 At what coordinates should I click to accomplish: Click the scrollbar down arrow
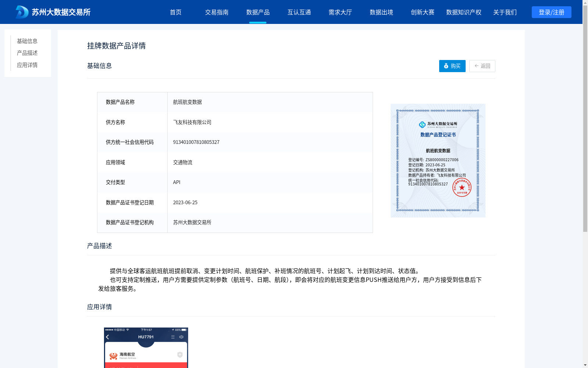click(x=585, y=365)
